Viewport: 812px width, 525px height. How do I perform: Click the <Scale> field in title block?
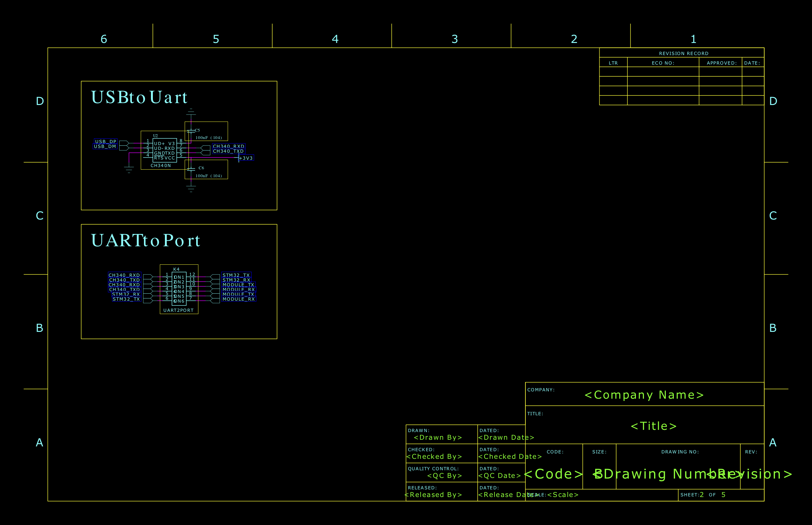pos(562,495)
